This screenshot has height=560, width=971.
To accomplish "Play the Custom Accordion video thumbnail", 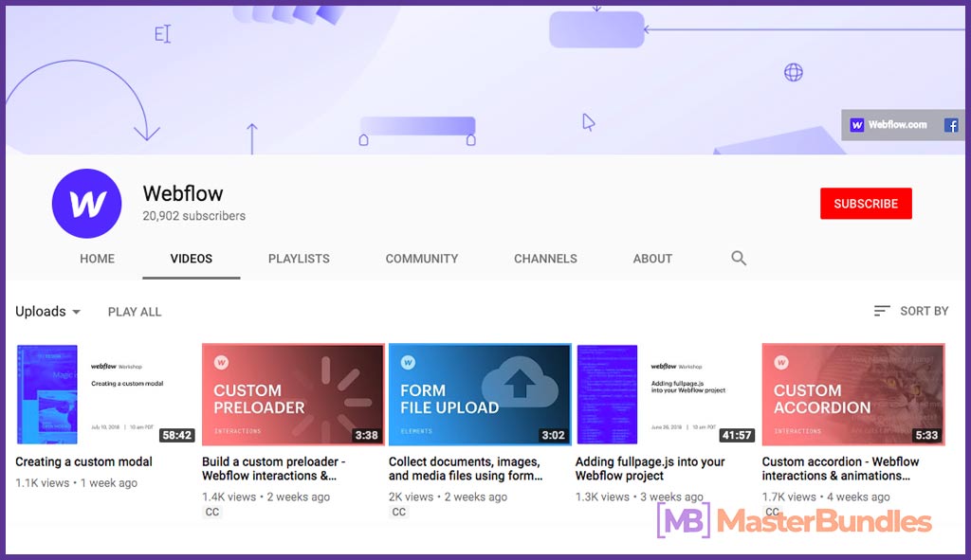I will point(853,394).
